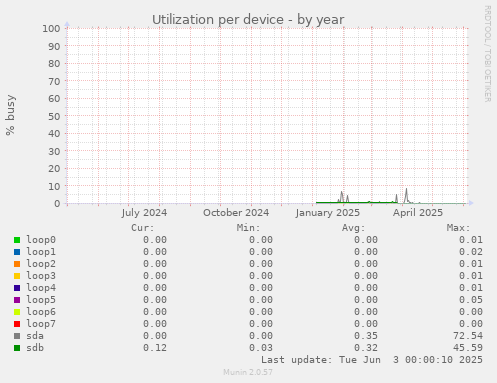The image size is (497, 383).
Task: Click sda max value 72.54
Action: pyautogui.click(x=468, y=336)
